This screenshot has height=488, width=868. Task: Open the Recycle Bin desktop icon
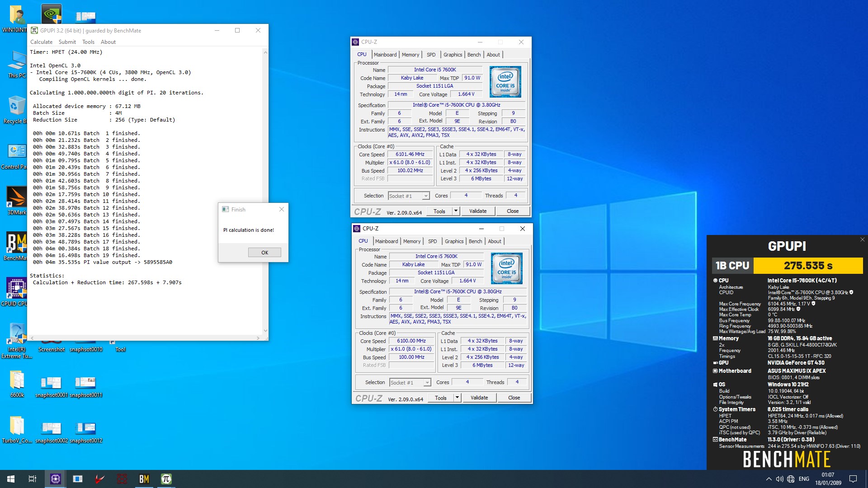click(x=16, y=110)
